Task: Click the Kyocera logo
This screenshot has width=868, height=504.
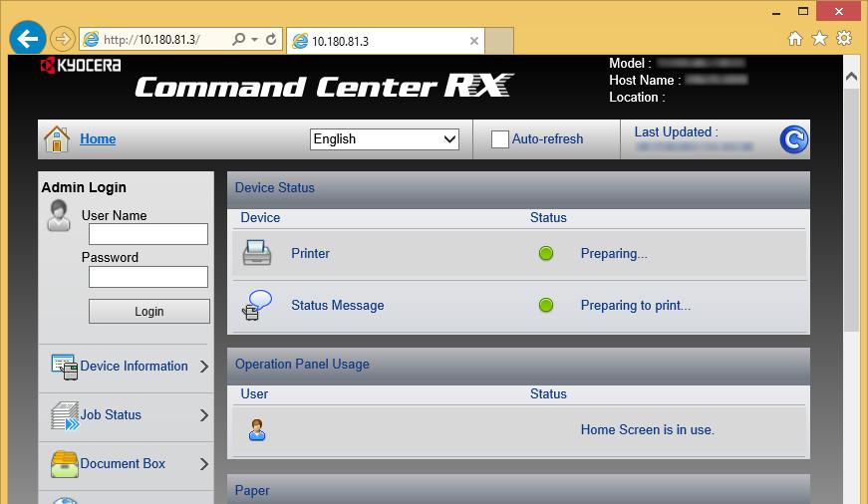Action: pos(81,66)
